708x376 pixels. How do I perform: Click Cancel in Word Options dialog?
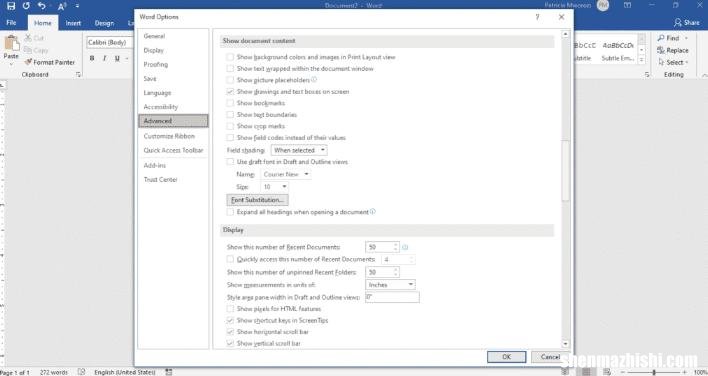coord(550,357)
